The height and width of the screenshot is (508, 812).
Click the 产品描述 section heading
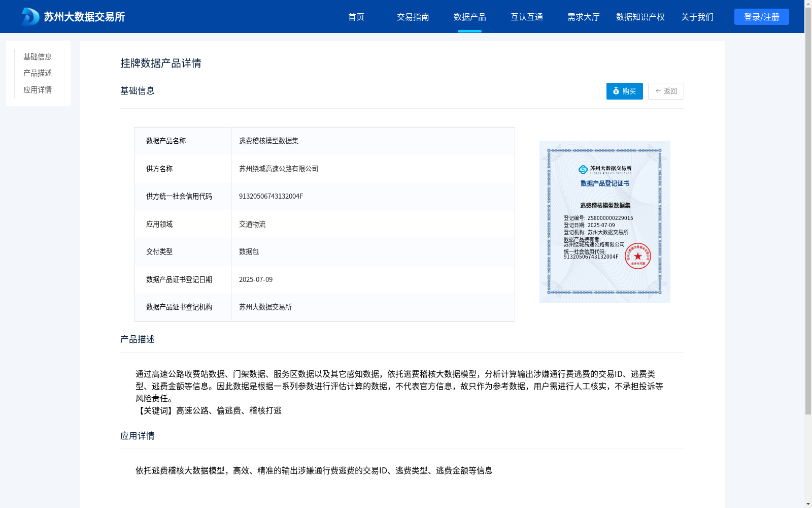(x=138, y=339)
